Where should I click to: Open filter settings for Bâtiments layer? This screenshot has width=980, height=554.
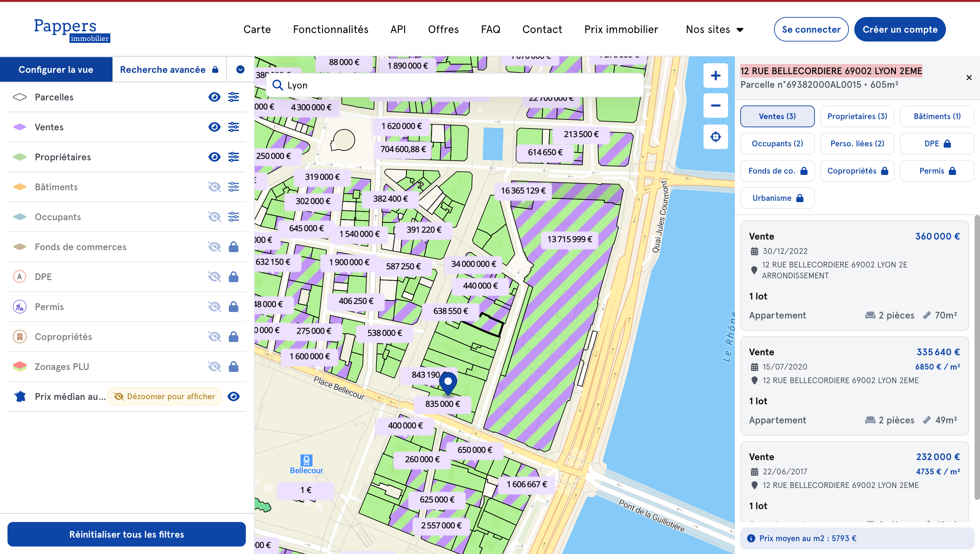[233, 187]
